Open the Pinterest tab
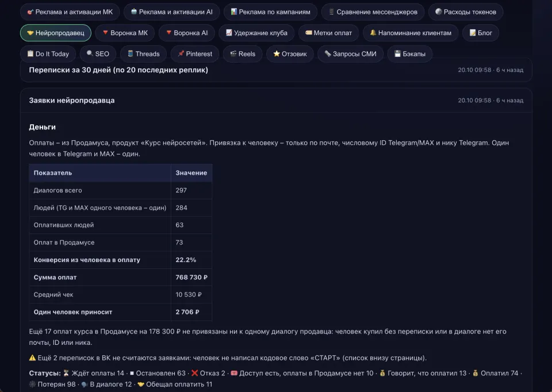 [195, 54]
